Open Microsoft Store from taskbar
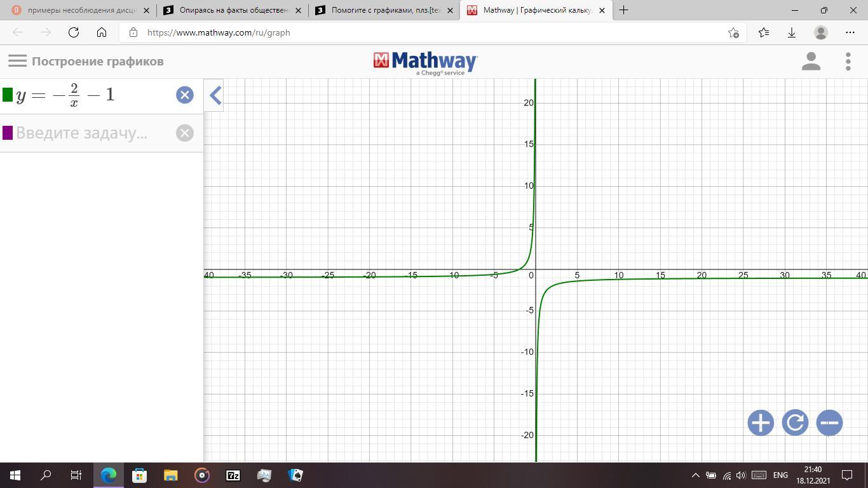 (140, 475)
